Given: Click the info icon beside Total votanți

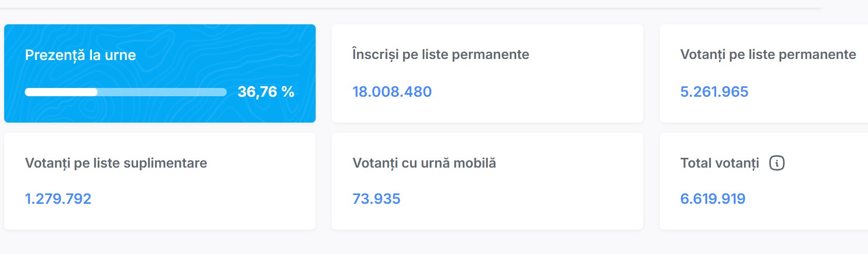Looking at the screenshot, I should [777, 163].
